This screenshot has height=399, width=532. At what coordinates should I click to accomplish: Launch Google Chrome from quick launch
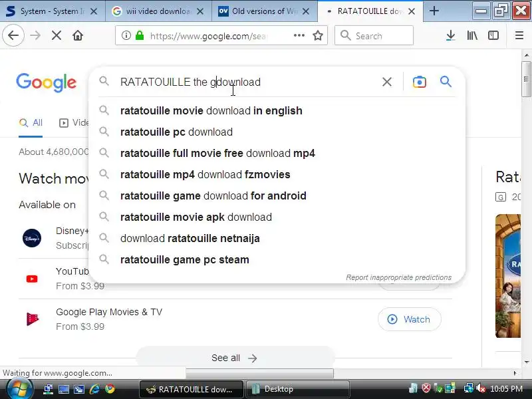[x=110, y=389]
